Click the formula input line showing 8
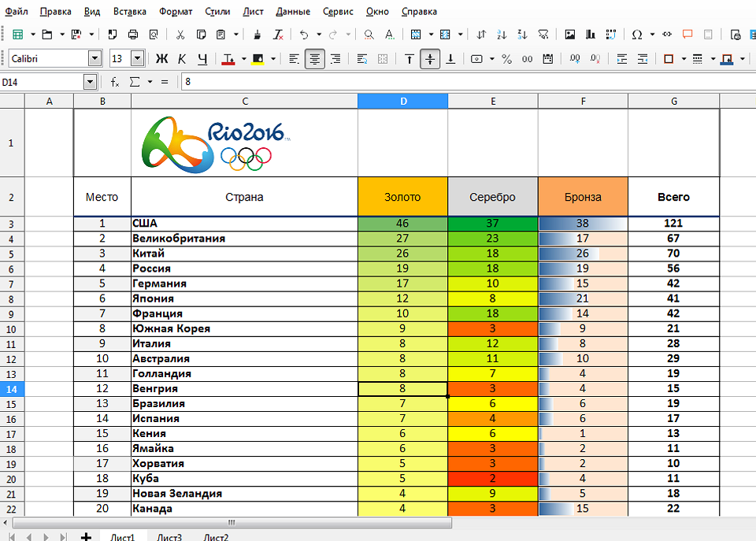Image resolution: width=756 pixels, height=541 pixels. (465, 82)
